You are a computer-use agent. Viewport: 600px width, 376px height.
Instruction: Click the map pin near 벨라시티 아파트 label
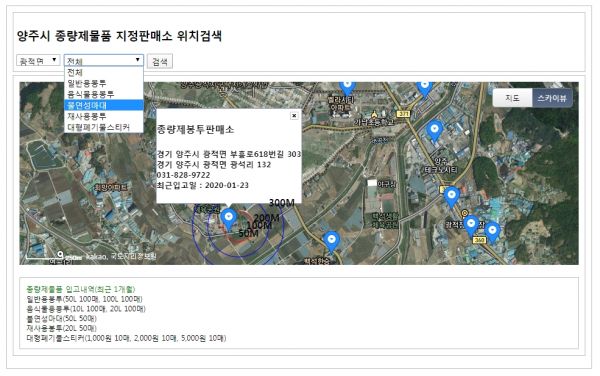347,88
